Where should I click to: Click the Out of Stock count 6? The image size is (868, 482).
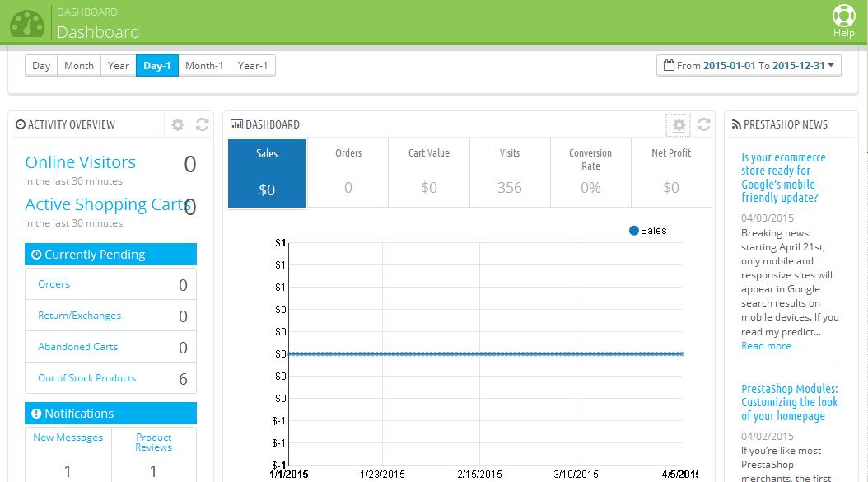183,379
